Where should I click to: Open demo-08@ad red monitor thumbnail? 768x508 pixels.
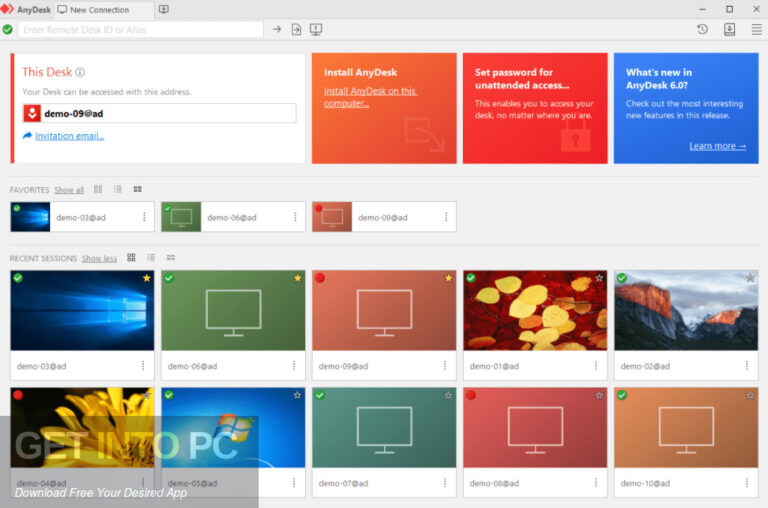535,427
